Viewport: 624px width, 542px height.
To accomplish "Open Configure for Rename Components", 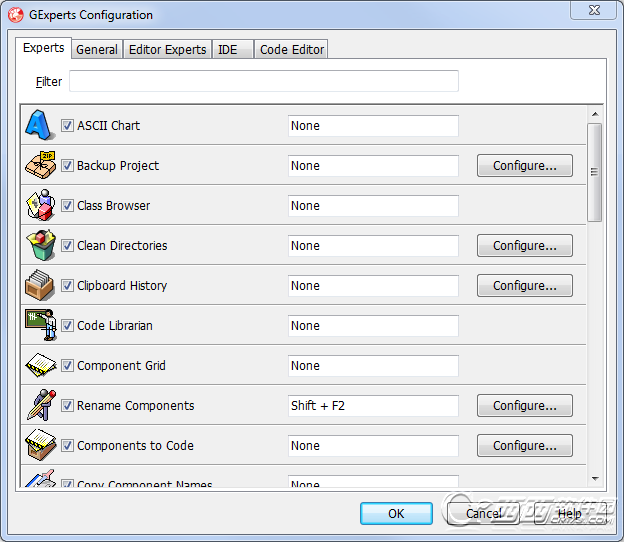I will pos(525,406).
